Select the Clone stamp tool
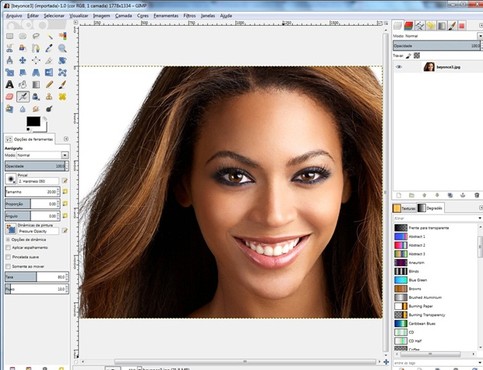 tap(49, 97)
